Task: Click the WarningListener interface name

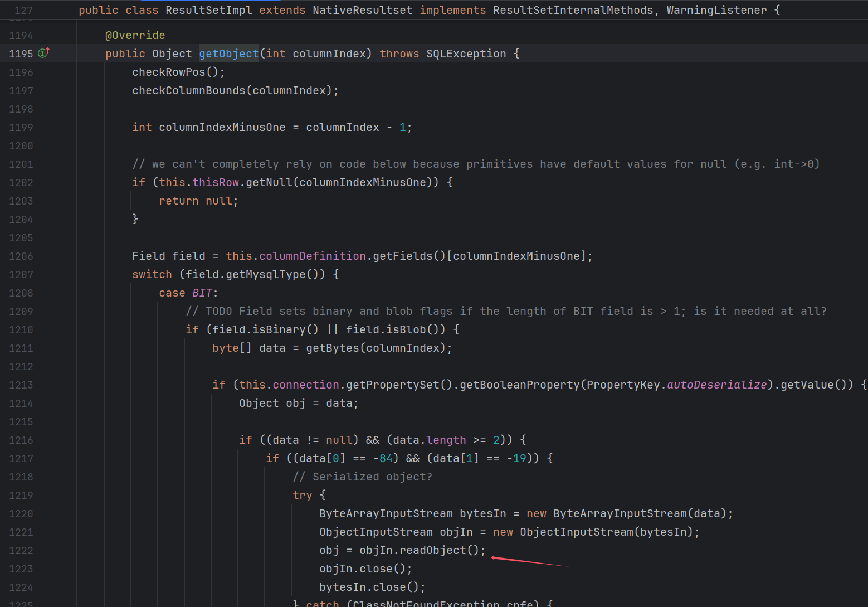Action: tap(716, 10)
